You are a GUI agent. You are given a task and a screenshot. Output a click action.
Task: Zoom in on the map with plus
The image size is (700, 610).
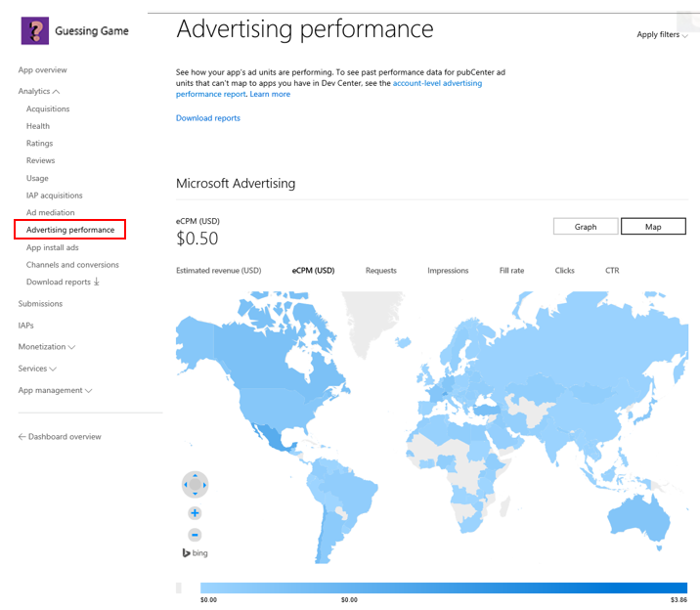(x=195, y=513)
